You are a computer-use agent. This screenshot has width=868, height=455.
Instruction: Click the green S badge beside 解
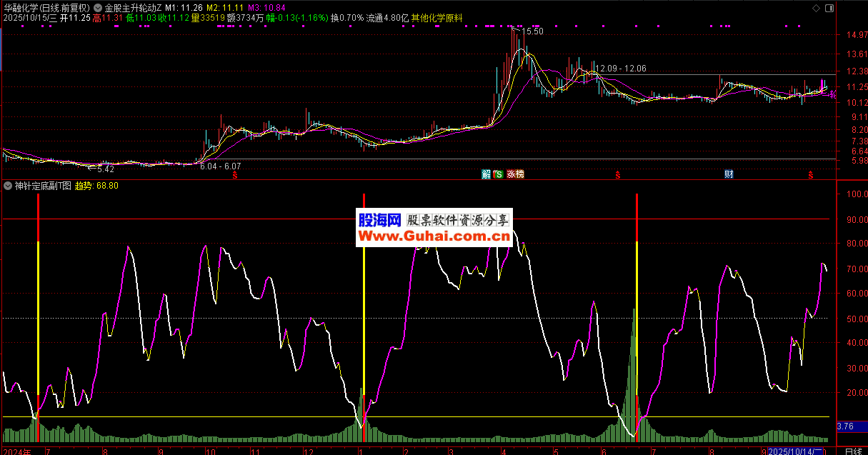tap(498, 174)
